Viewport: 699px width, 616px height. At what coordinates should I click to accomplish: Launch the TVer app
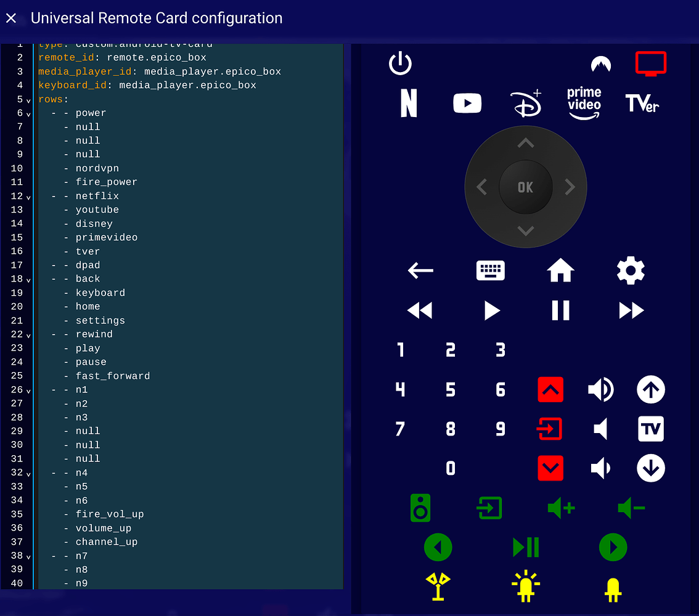642,103
